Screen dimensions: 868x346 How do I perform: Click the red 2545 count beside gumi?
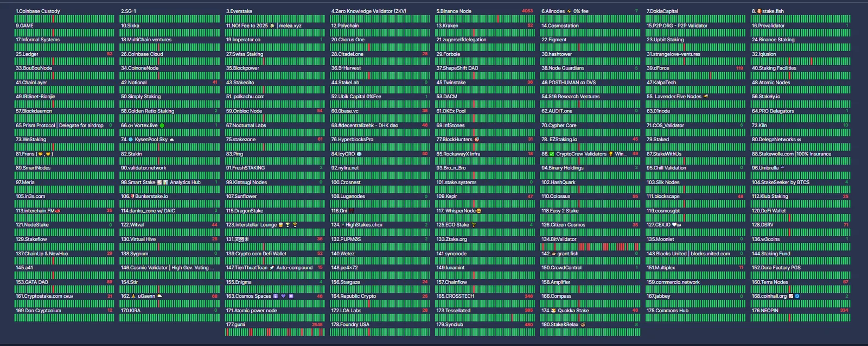tap(317, 325)
